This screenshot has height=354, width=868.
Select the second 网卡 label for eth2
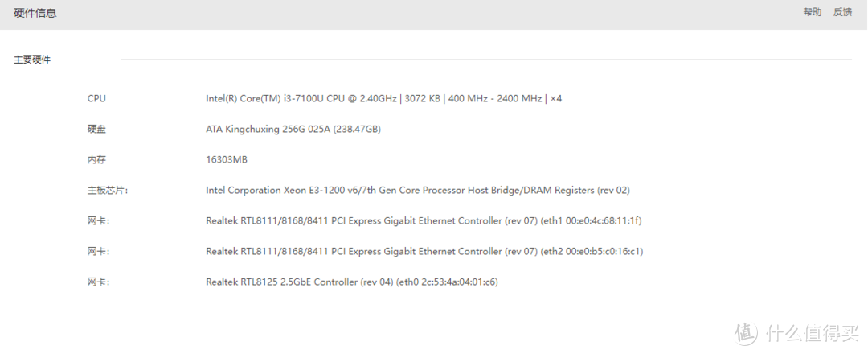point(99,252)
